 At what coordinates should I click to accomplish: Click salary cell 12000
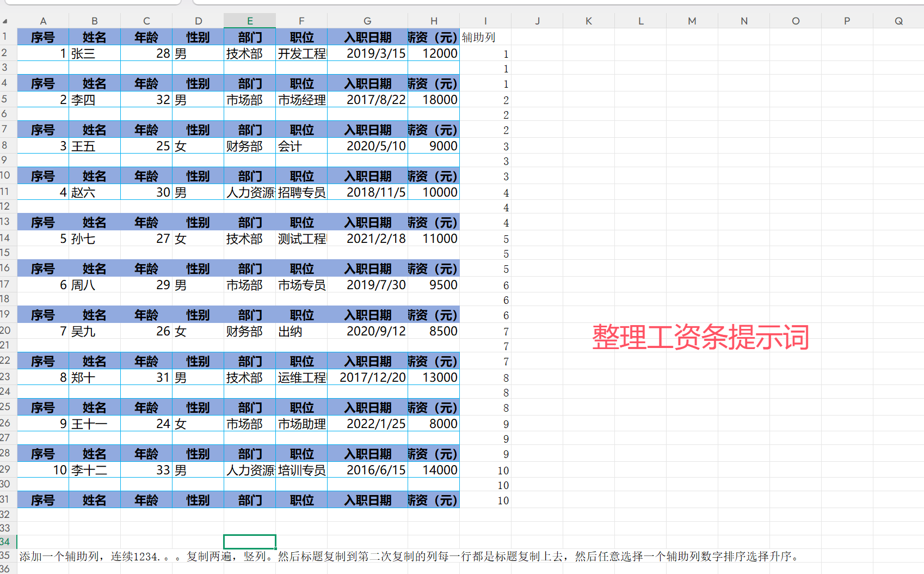pyautogui.click(x=434, y=53)
